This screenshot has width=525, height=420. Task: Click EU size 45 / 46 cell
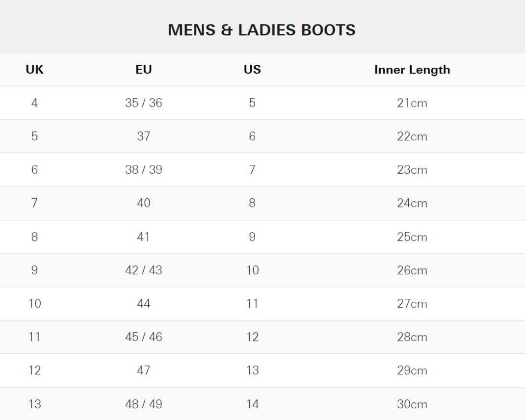(143, 337)
